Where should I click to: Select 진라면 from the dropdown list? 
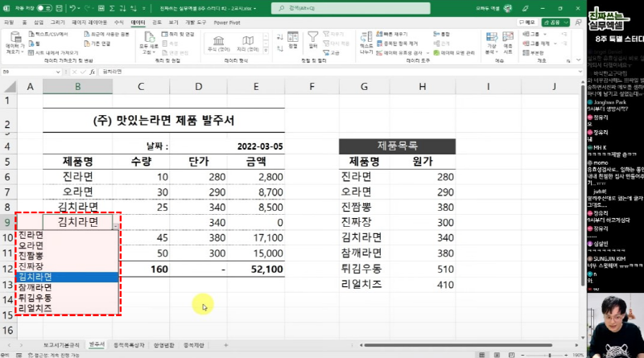pos(68,235)
